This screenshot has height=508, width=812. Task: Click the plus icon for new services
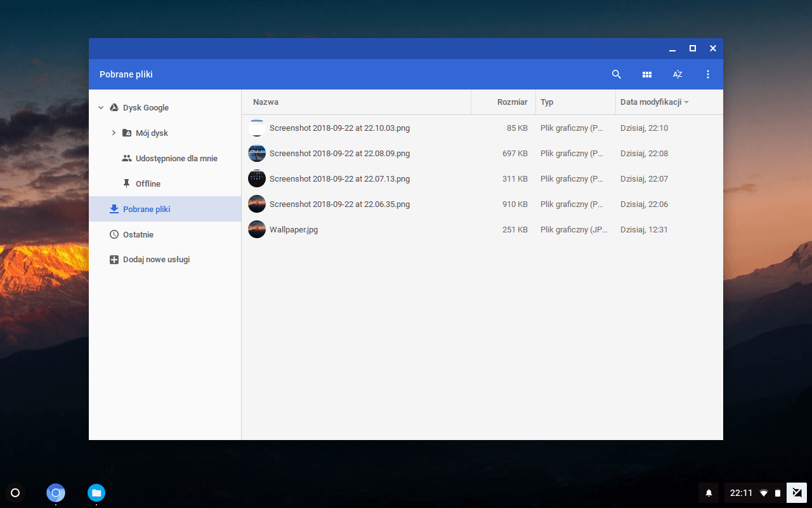coord(114,260)
